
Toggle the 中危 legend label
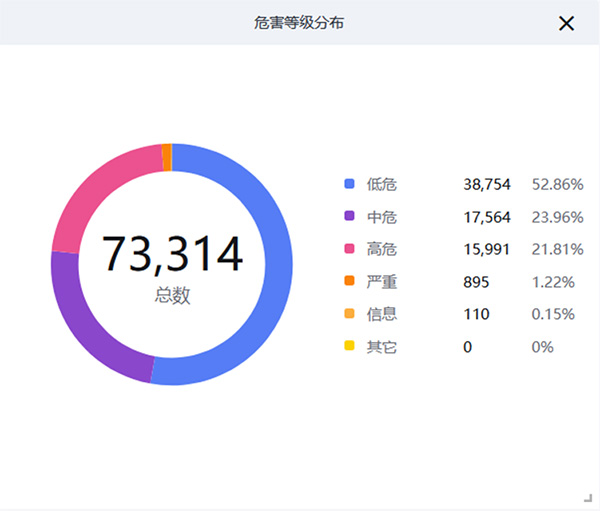coord(381,216)
